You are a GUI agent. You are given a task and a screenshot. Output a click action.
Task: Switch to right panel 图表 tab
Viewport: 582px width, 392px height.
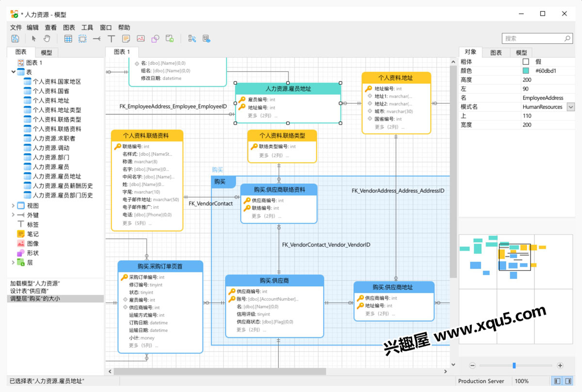[496, 52]
